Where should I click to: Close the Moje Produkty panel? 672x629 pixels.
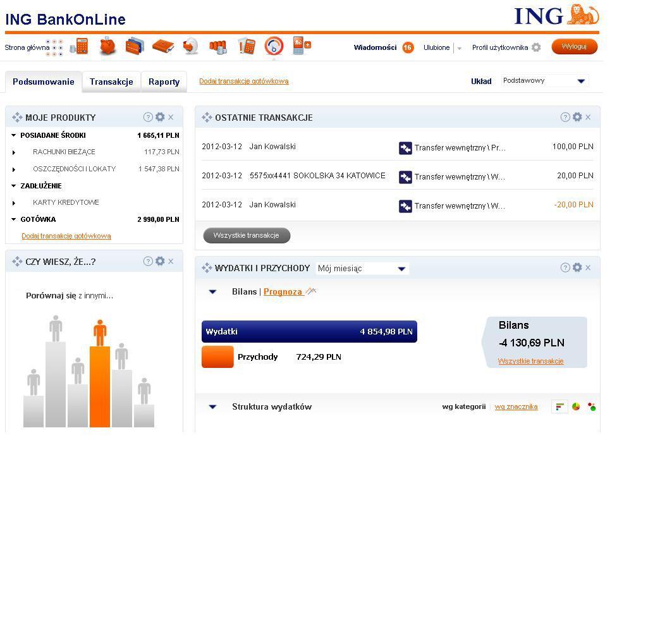tap(171, 117)
